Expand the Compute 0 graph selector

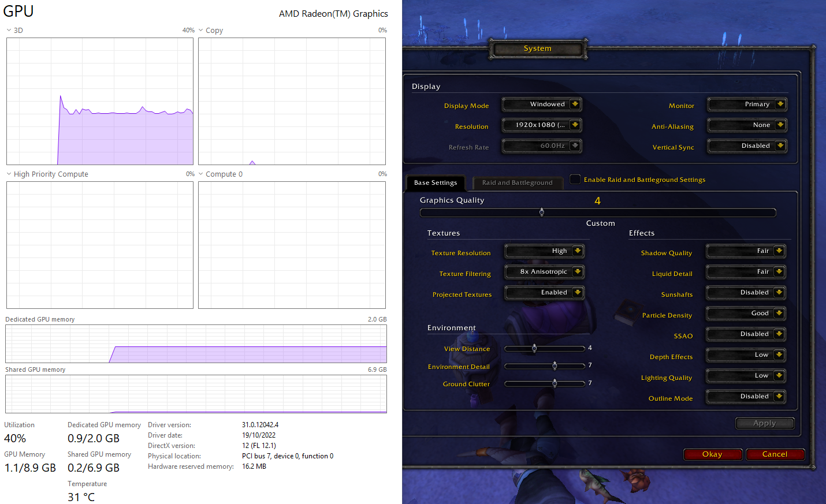(200, 174)
